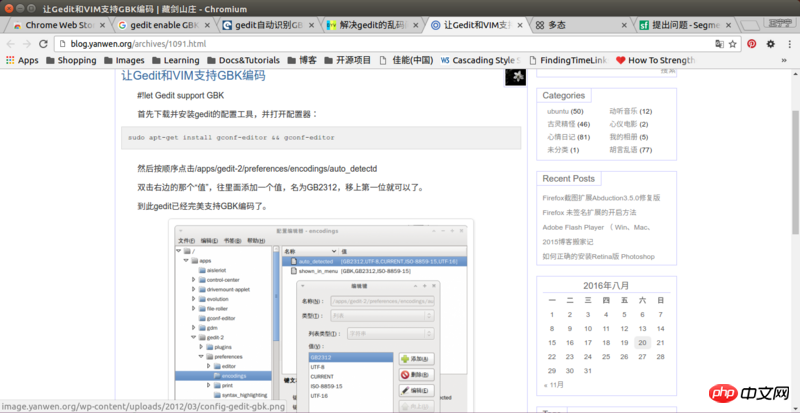
Task: Open the gconf-editor screenshot image
Action: pyautogui.click(x=321, y=317)
